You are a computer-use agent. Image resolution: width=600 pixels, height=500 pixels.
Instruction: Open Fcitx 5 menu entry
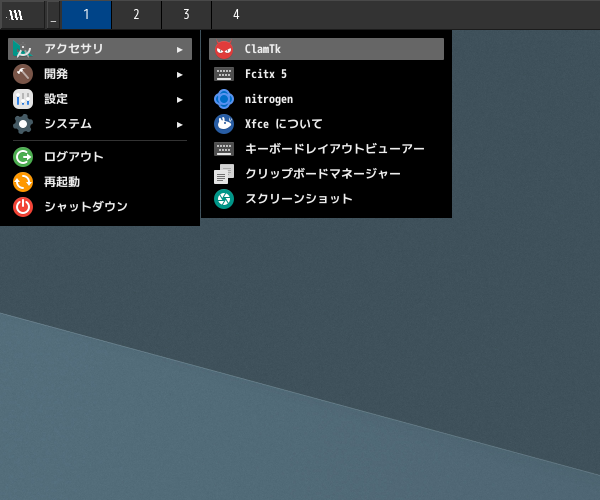pos(326,74)
